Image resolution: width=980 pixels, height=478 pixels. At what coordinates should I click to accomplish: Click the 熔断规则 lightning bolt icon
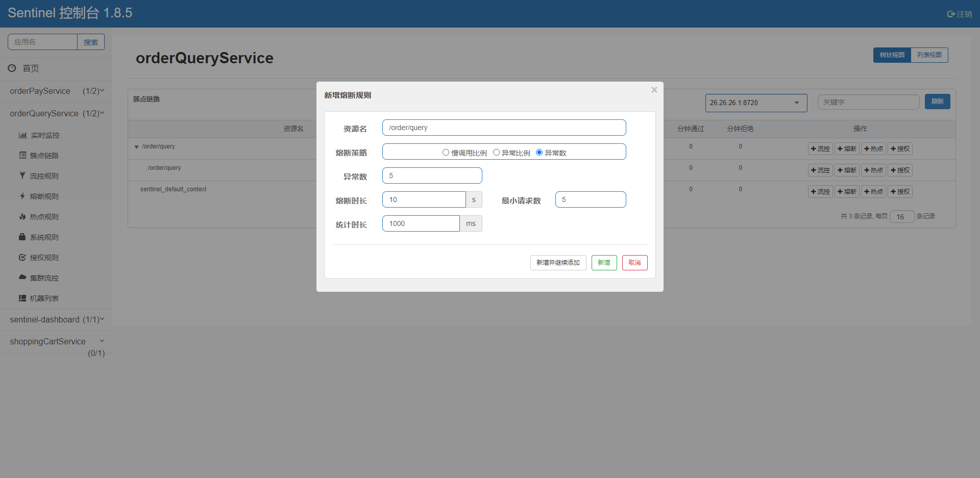coord(22,196)
